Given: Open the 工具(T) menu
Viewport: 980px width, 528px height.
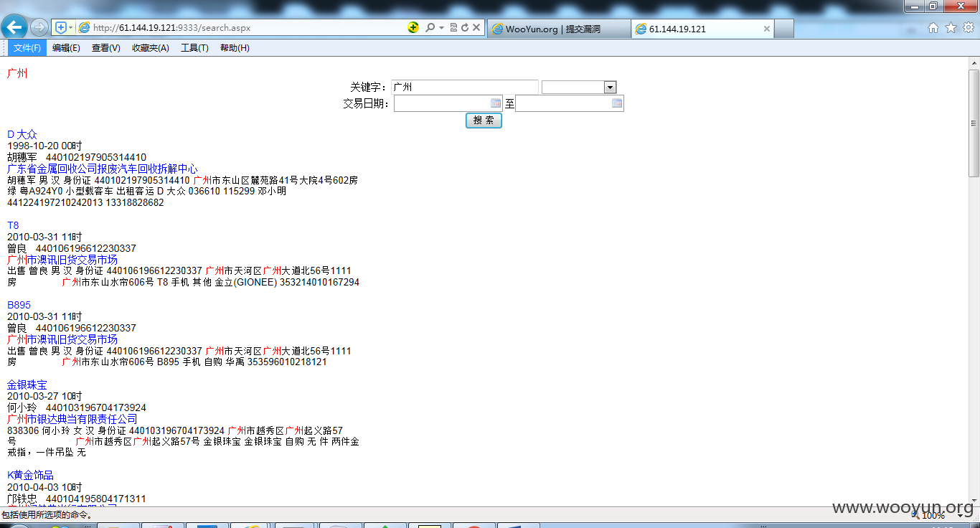Looking at the screenshot, I should (x=194, y=48).
